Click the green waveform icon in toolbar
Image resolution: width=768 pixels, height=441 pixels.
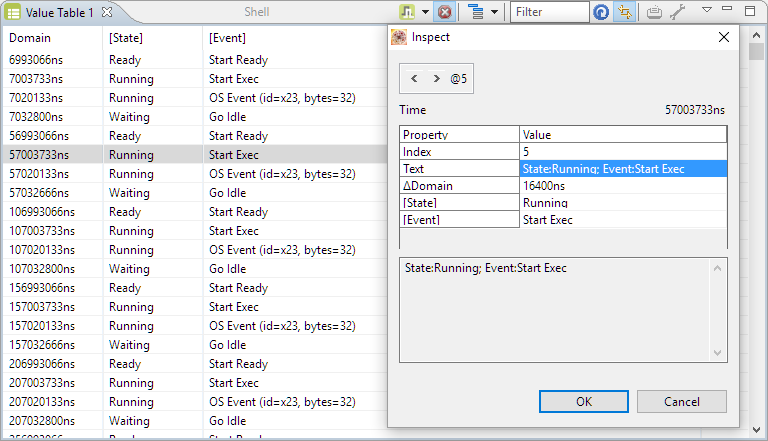pos(408,12)
